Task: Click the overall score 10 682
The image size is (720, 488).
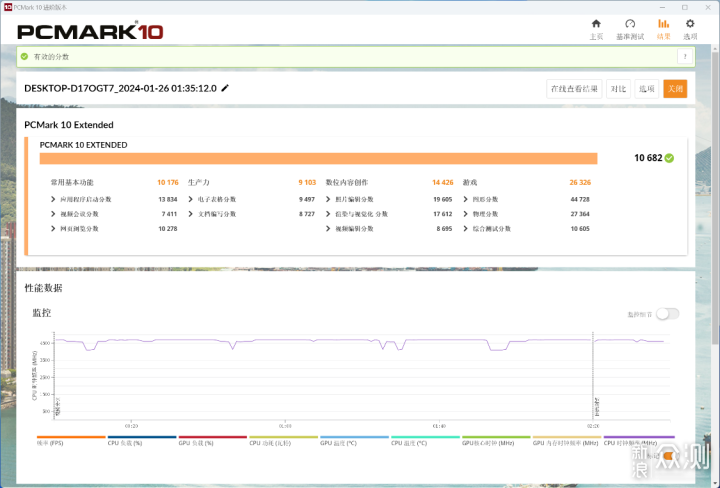Action: point(648,158)
